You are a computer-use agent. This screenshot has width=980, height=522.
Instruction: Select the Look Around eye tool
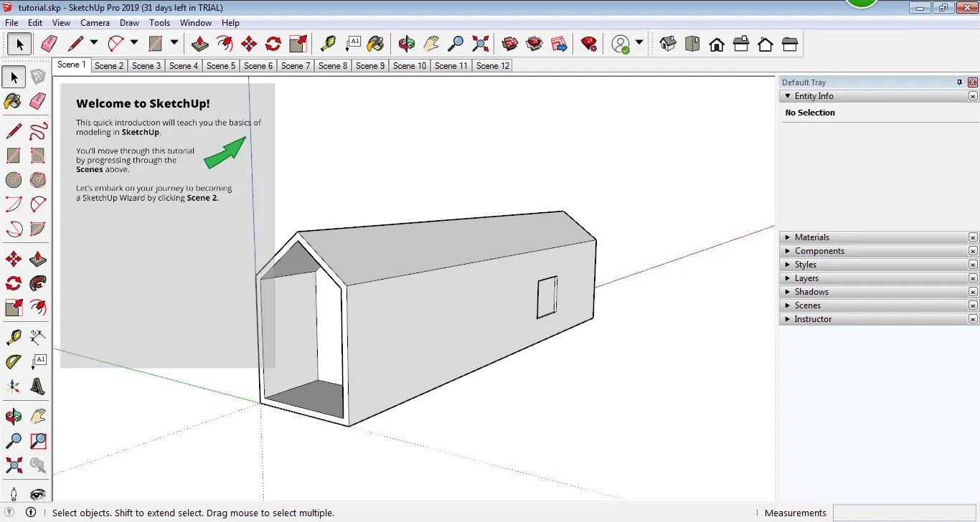tap(38, 493)
